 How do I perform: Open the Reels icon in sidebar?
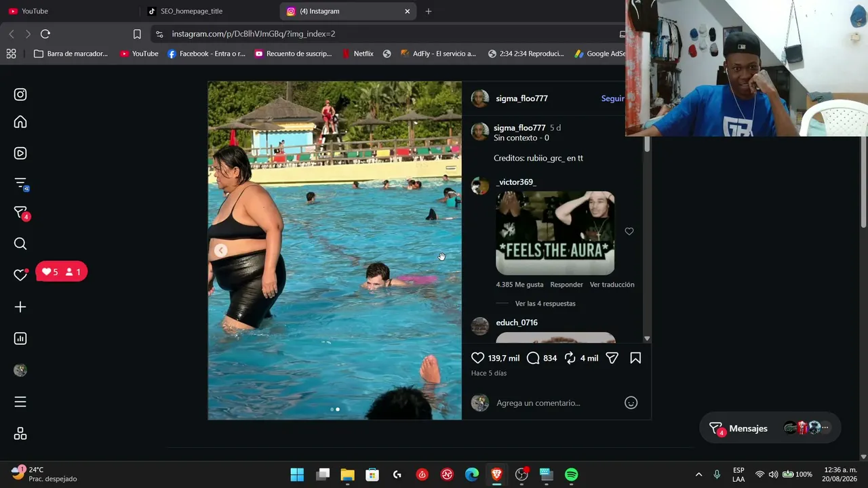pyautogui.click(x=20, y=153)
